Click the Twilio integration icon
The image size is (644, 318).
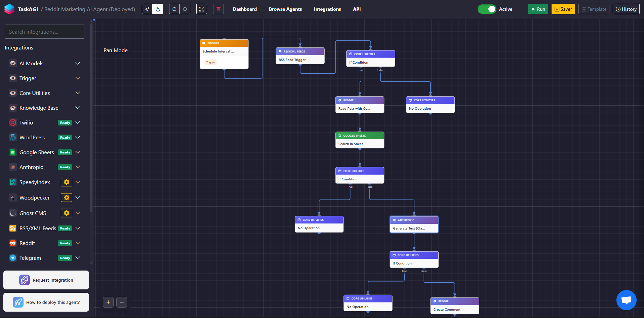13,122
